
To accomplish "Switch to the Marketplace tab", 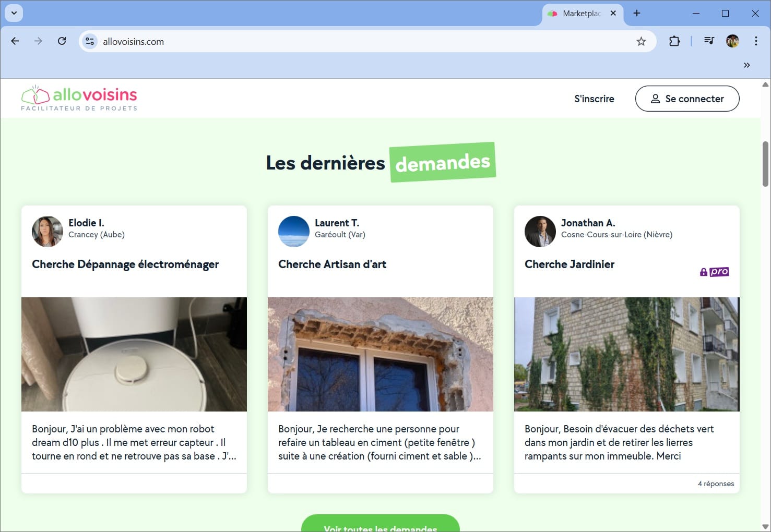I will tap(579, 13).
